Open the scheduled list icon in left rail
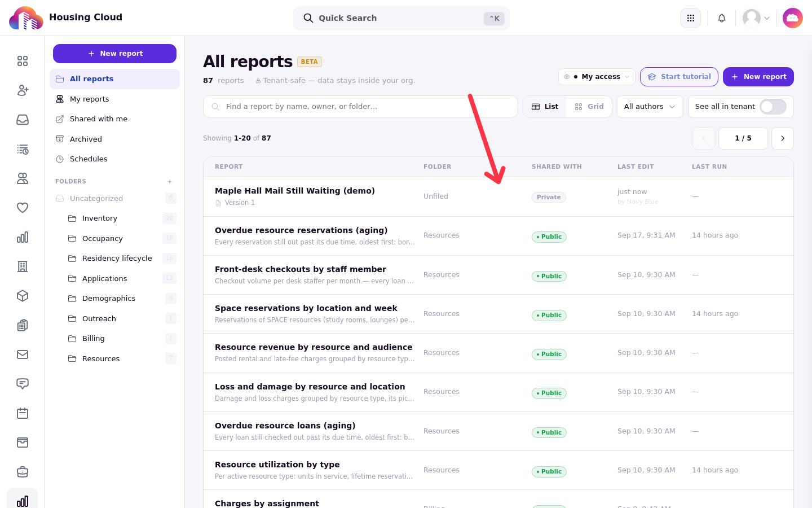The width and height of the screenshot is (812, 508). 23,149
